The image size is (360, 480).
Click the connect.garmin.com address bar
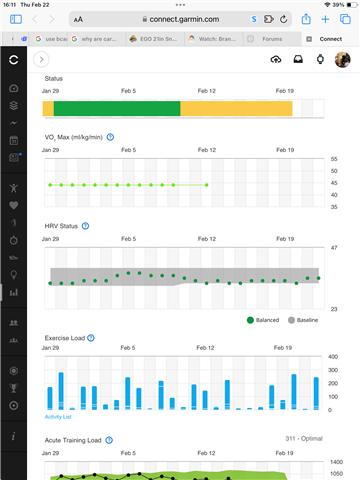[181, 19]
